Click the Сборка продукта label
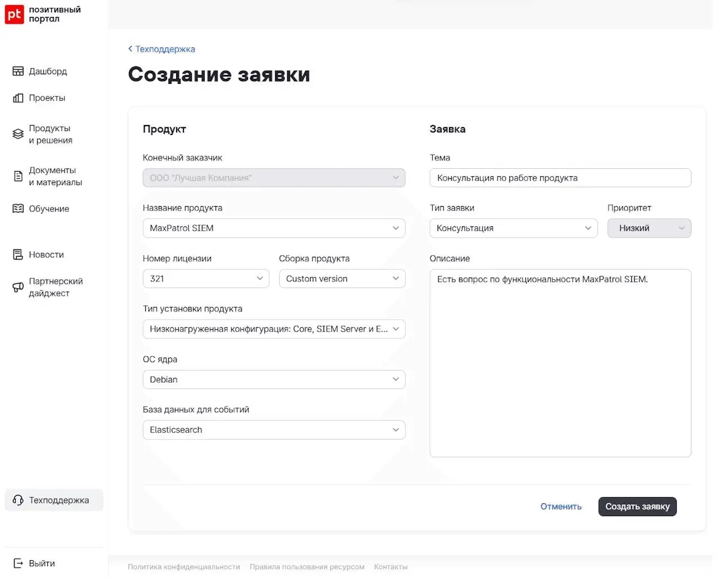Viewport: 728px width, 577px height. 314,258
